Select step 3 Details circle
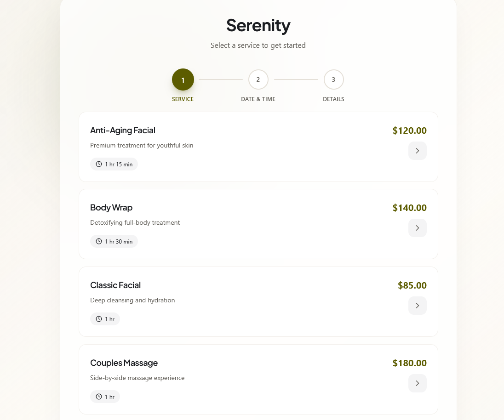Viewport: 504px width, 420px height. 333,79
